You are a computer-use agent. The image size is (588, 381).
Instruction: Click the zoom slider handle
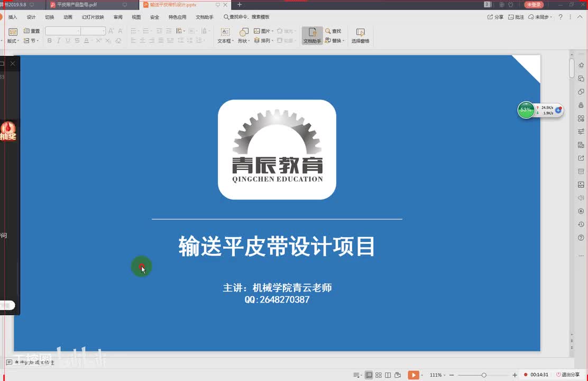point(484,375)
